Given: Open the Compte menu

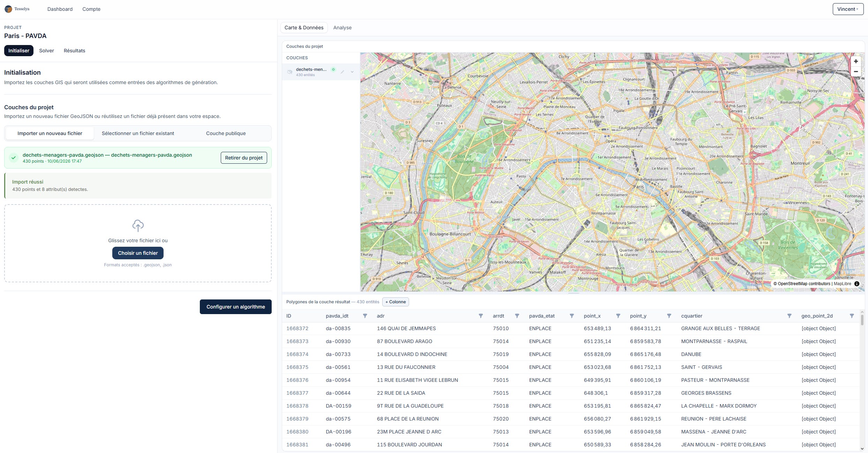Looking at the screenshot, I should [91, 9].
